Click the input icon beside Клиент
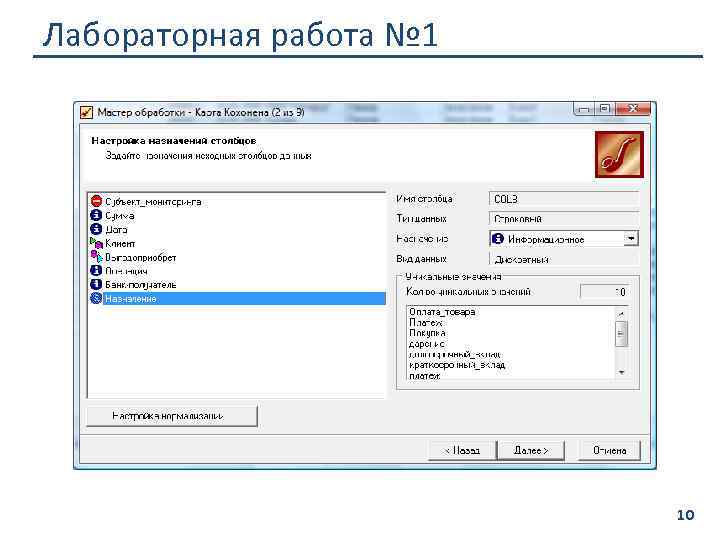 (x=96, y=242)
